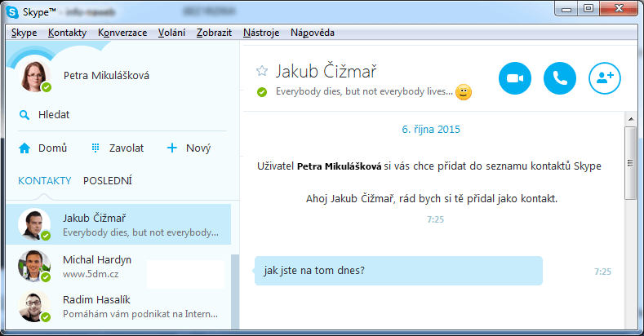Open the Volání menu
This screenshot has height=336, width=644.
(x=171, y=33)
